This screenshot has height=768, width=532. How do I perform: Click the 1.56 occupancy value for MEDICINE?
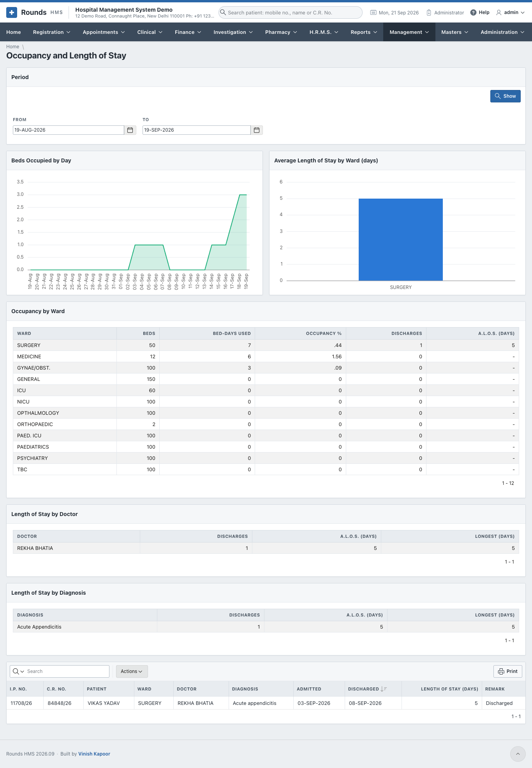337,357
